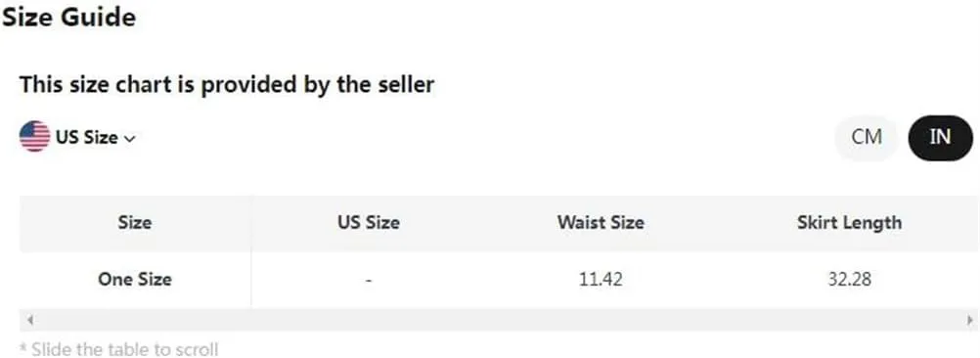Click the Skirt Length column header
The width and height of the screenshot is (980, 358).
coord(849,222)
